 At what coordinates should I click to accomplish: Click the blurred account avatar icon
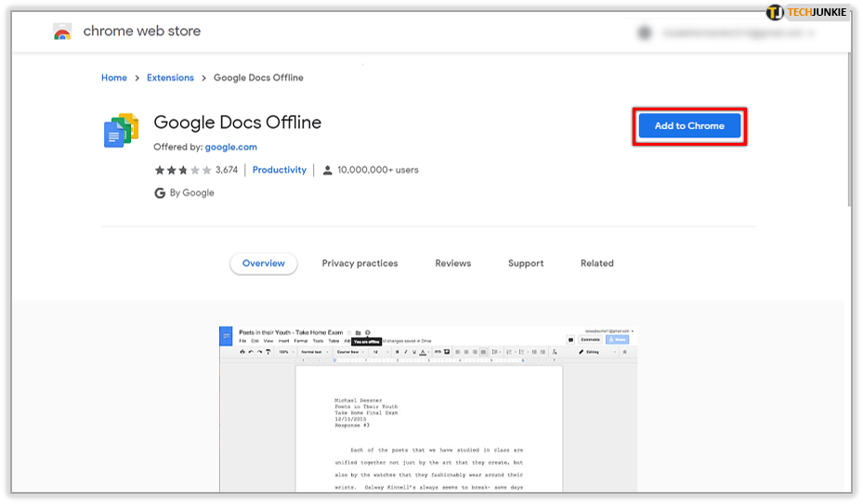coord(644,33)
